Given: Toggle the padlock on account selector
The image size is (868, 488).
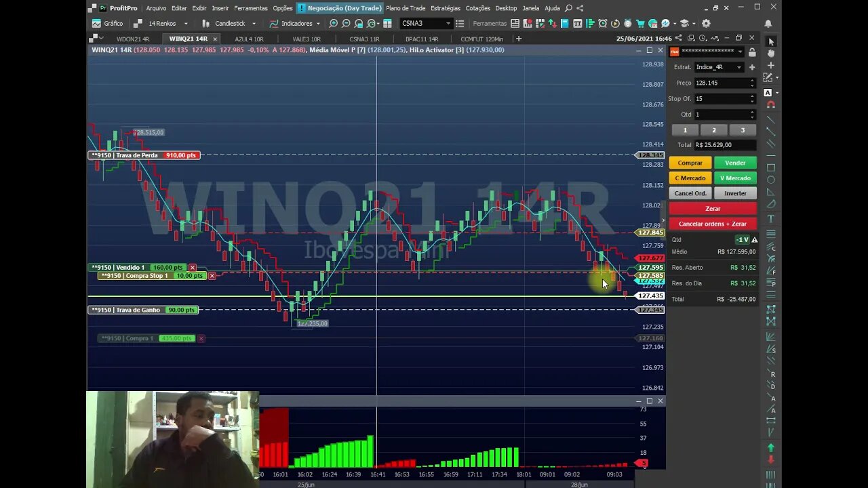Looking at the screenshot, I should click(x=752, y=52).
